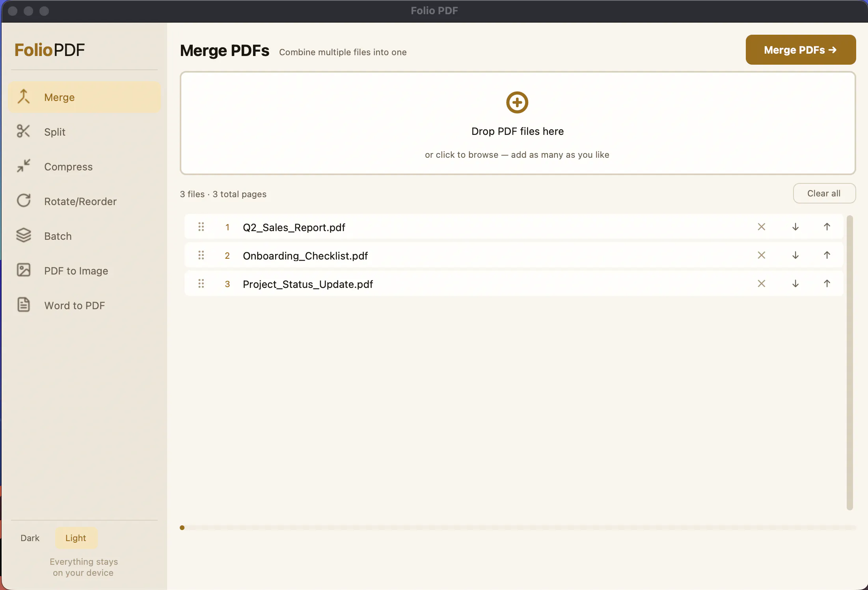Click the '3 files · 3 total pages' summary
Screen dimensions: 868x590
point(223,194)
